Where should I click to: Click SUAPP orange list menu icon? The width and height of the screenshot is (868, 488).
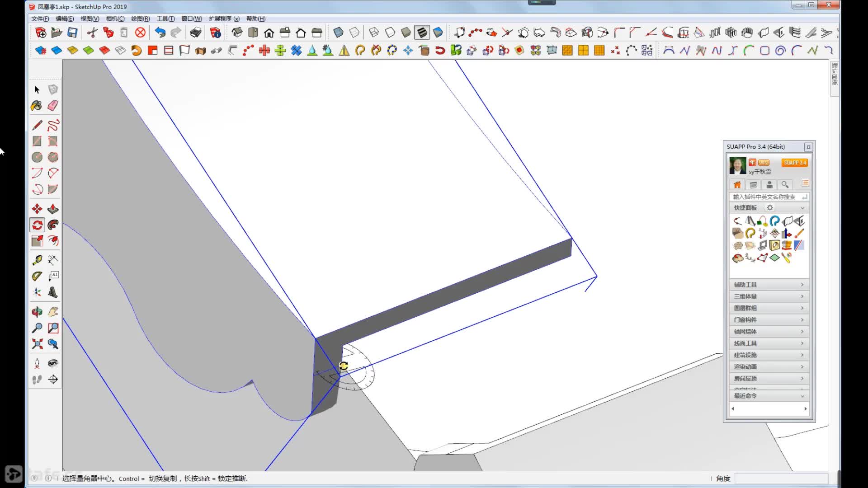point(805,183)
